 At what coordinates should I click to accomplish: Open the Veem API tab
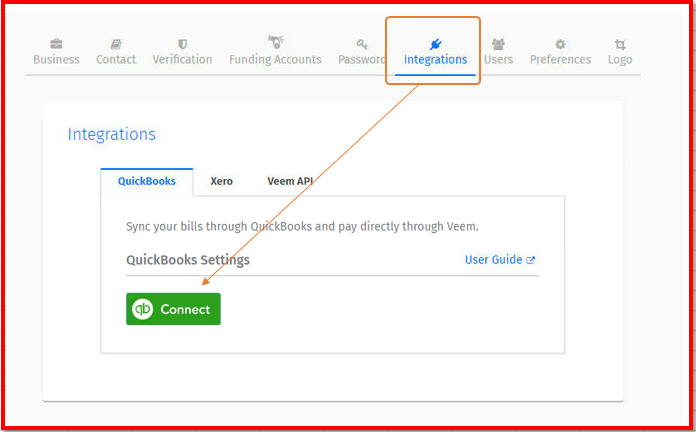[x=290, y=181]
